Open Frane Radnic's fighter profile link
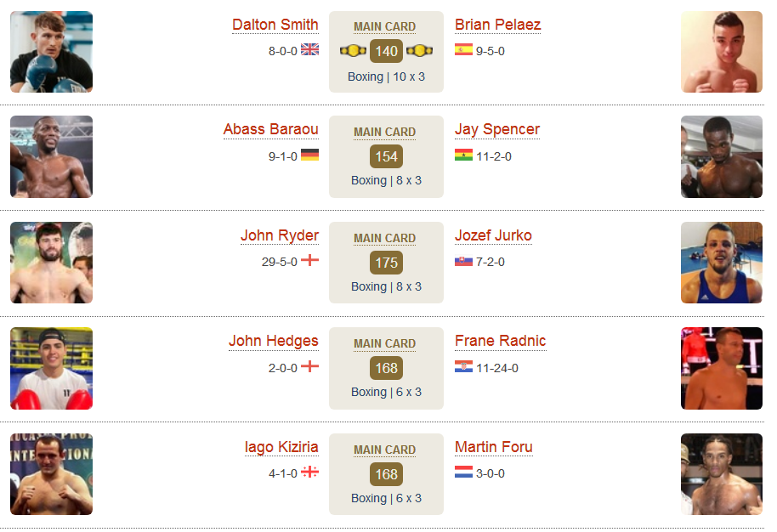This screenshot has height=532, width=777. tap(500, 341)
